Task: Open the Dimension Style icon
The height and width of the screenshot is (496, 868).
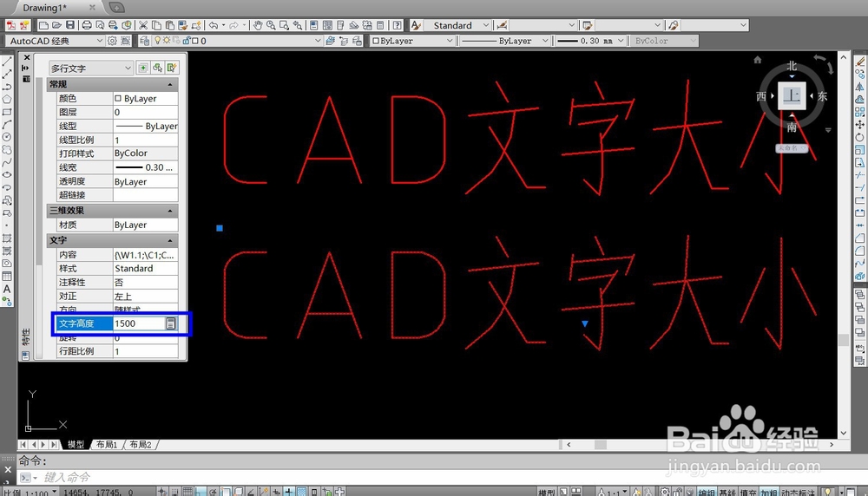Action: [502, 25]
